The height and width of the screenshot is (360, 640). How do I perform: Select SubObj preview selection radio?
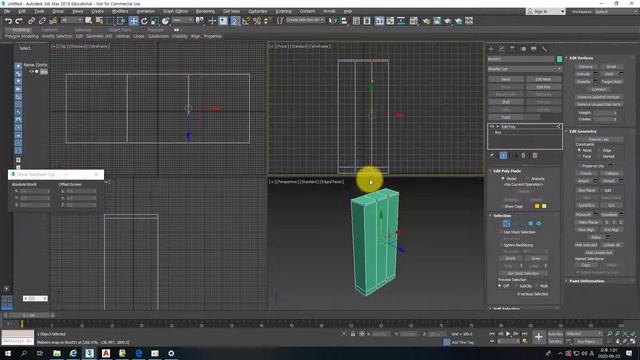pos(517,286)
